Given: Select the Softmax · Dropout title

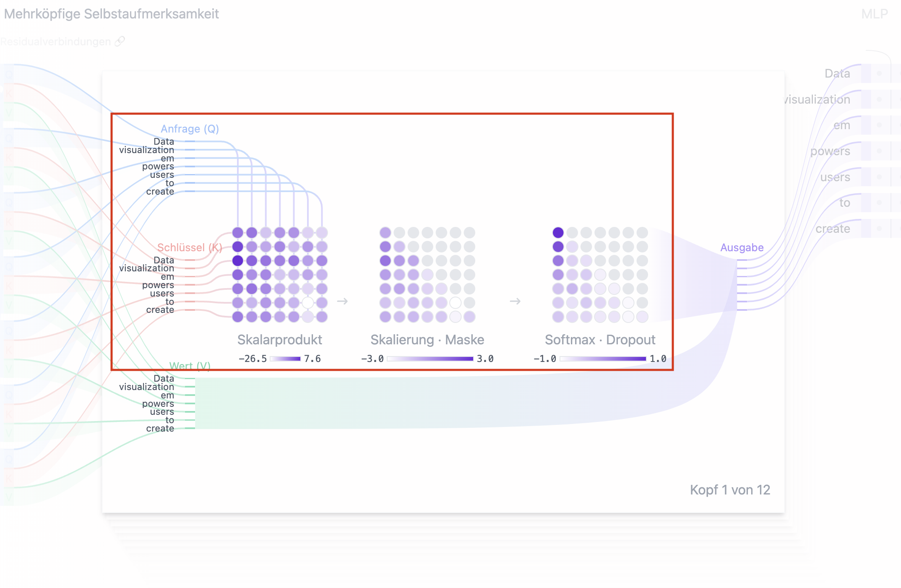Looking at the screenshot, I should 600,340.
